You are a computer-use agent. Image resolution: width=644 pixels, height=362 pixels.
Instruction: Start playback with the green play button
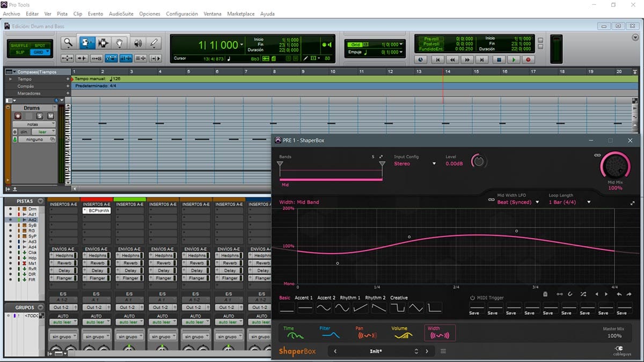(x=514, y=60)
